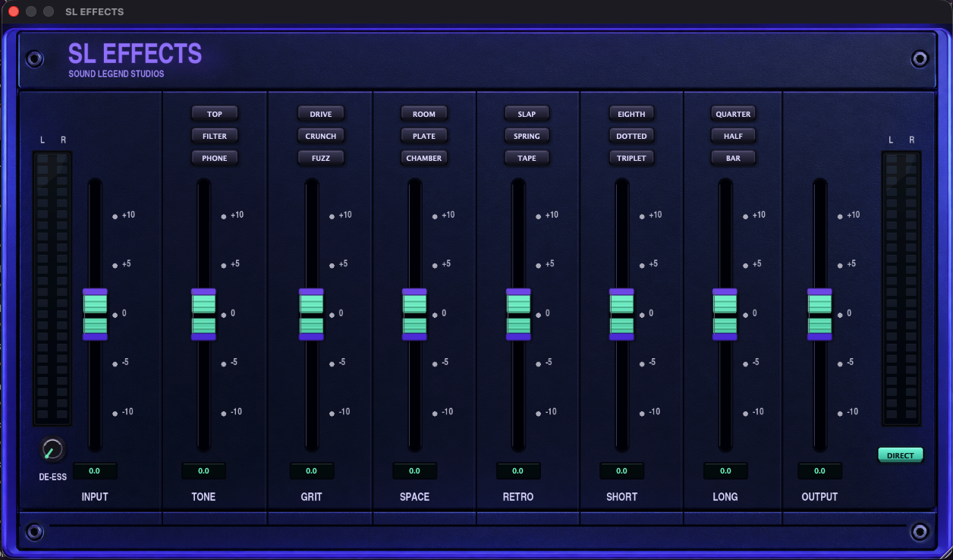Enable the TAPE retro effect
This screenshot has height=560, width=953.
(x=527, y=158)
